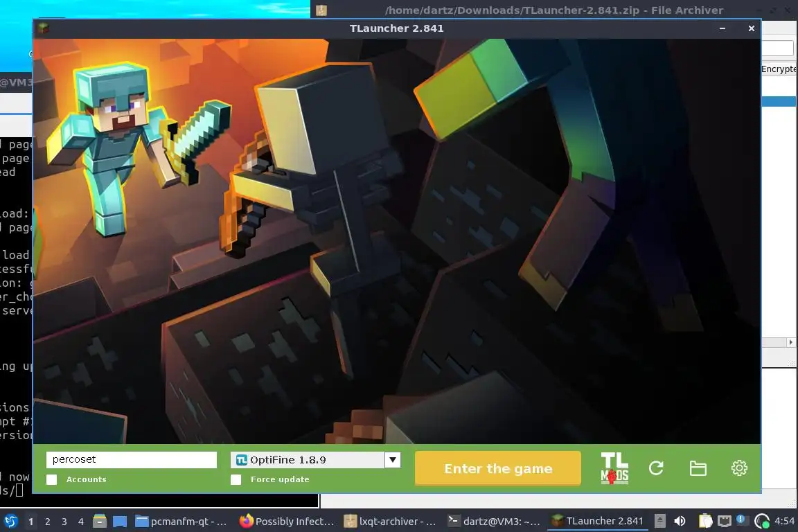This screenshot has width=798, height=532.
Task: Enable the Force update checkbox
Action: 236,479
